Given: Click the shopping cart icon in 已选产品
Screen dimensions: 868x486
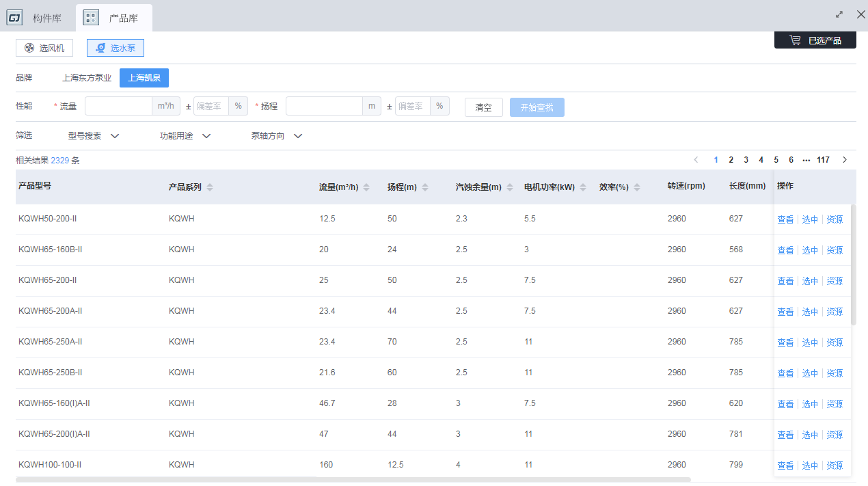Looking at the screenshot, I should (x=795, y=40).
